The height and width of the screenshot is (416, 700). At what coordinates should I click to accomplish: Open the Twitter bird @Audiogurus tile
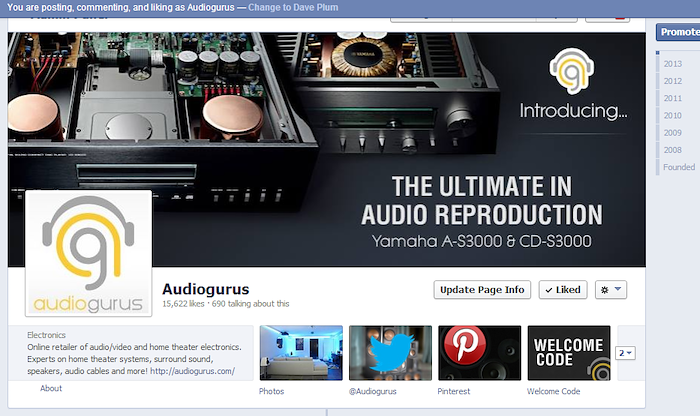[x=391, y=353]
